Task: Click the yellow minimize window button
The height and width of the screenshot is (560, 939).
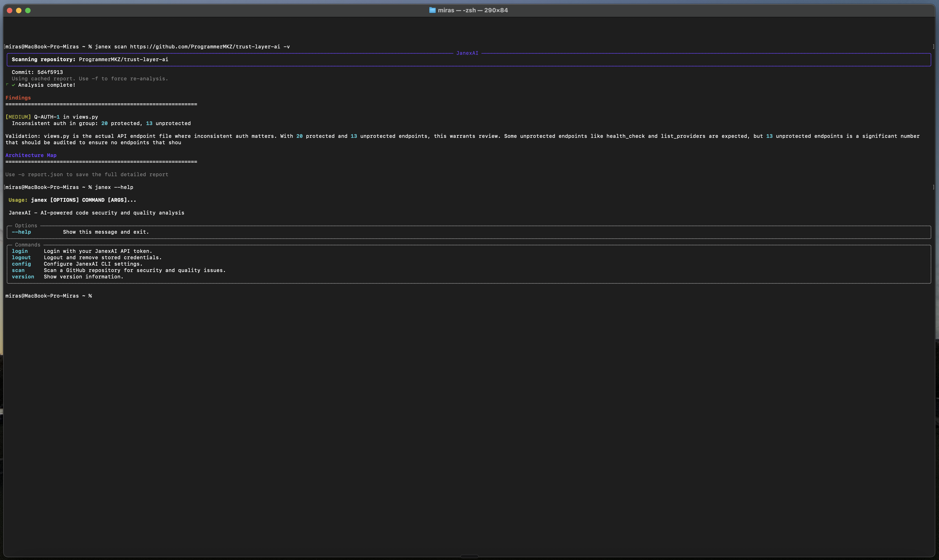Action: 19,10
